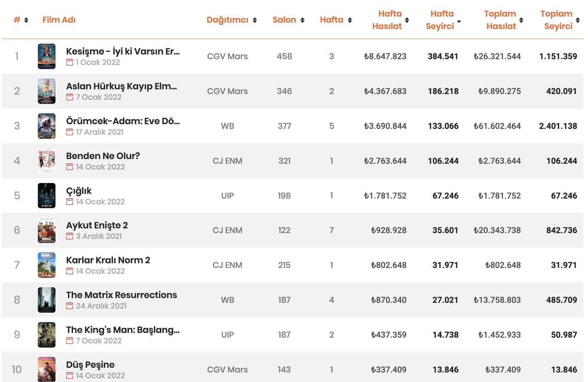Open the Çığlık film page
Viewport: 588px width, 382px height.
(79, 191)
